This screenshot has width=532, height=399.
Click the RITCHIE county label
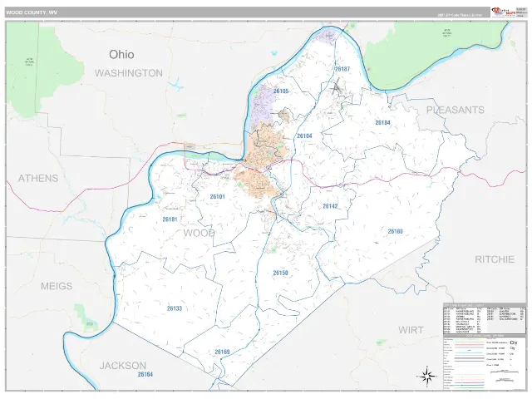point(495,259)
